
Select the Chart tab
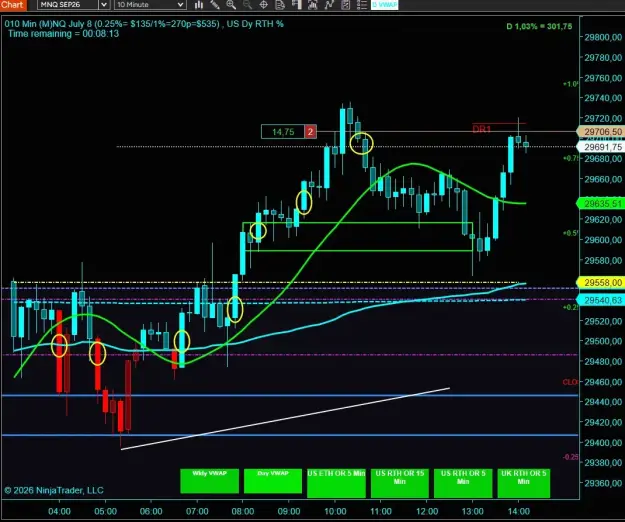coord(13,5)
